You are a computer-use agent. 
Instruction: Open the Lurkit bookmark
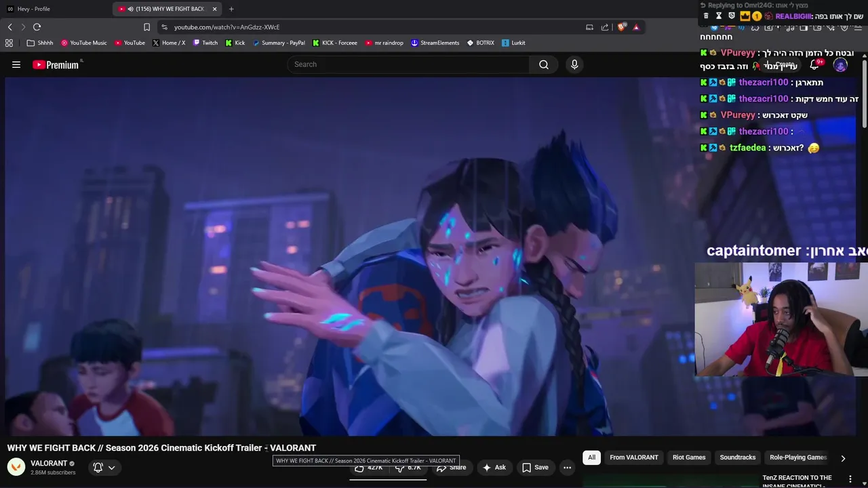tap(514, 43)
